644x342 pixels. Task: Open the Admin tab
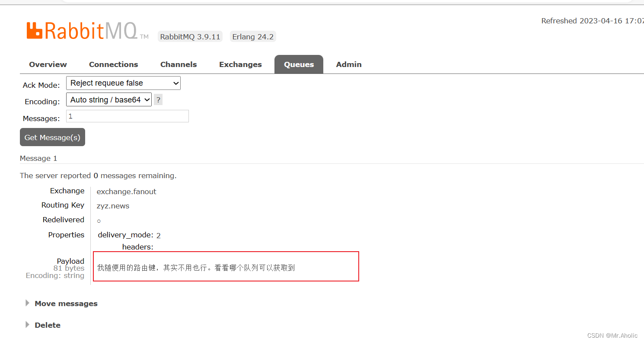[349, 64]
